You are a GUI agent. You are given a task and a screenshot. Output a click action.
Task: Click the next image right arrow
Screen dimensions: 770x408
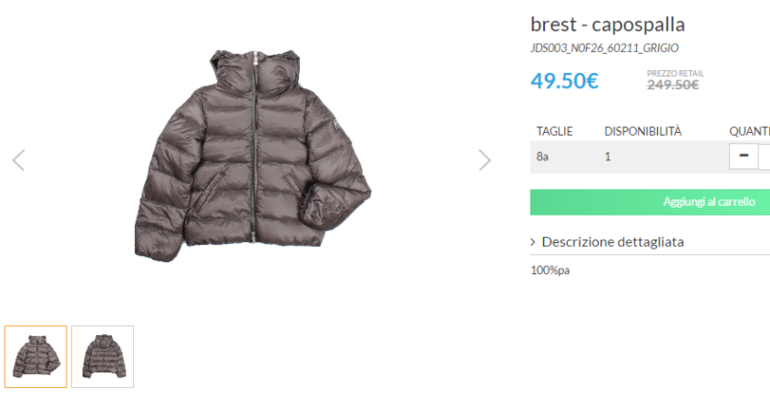485,160
